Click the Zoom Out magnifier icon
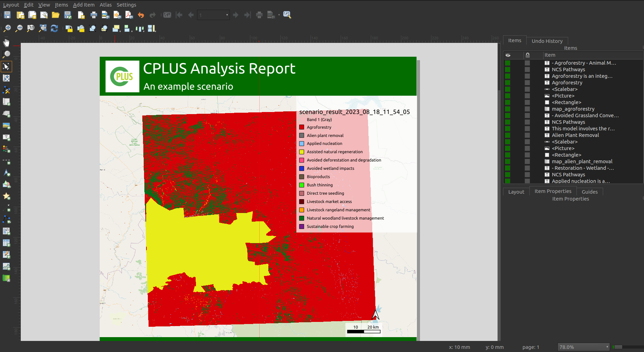This screenshot has width=644, height=352. point(19,28)
